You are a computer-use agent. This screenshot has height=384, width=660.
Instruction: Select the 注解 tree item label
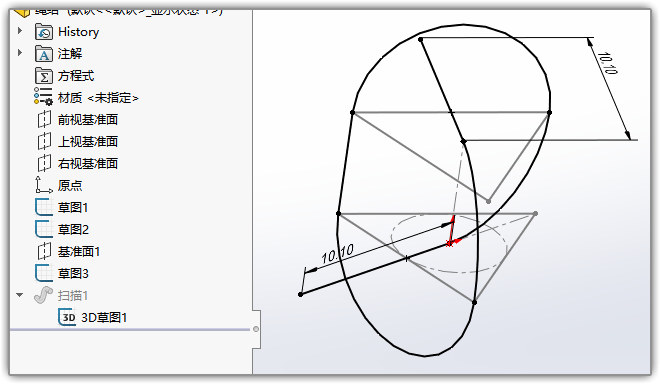pos(70,53)
